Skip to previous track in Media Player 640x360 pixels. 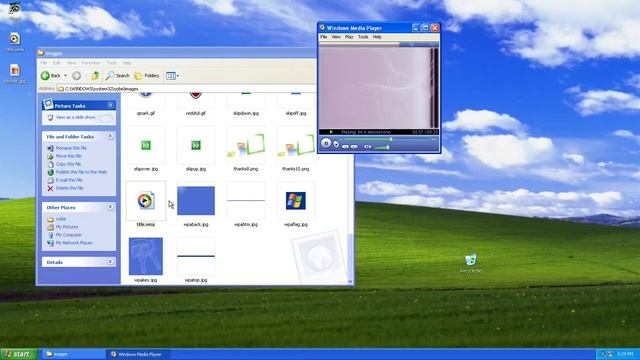[x=345, y=147]
